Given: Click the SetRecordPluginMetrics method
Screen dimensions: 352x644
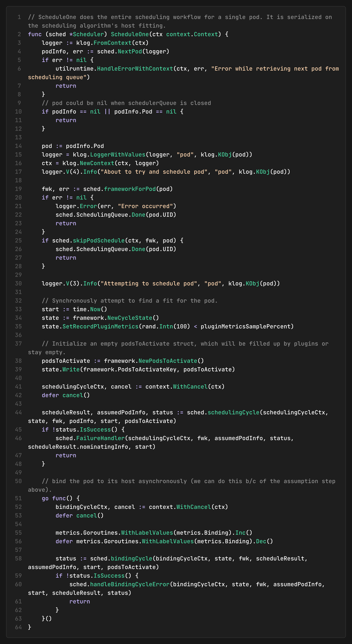Looking at the screenshot, I should point(100,326).
